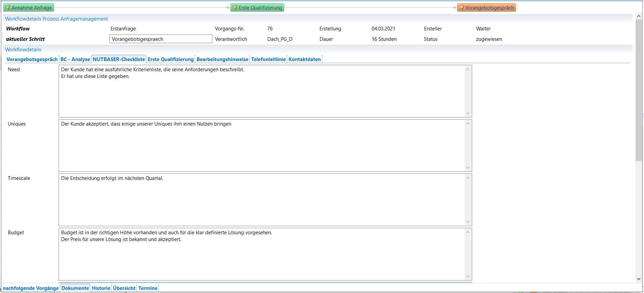Click the Vorgangs-Nr. value 76

tap(270, 29)
